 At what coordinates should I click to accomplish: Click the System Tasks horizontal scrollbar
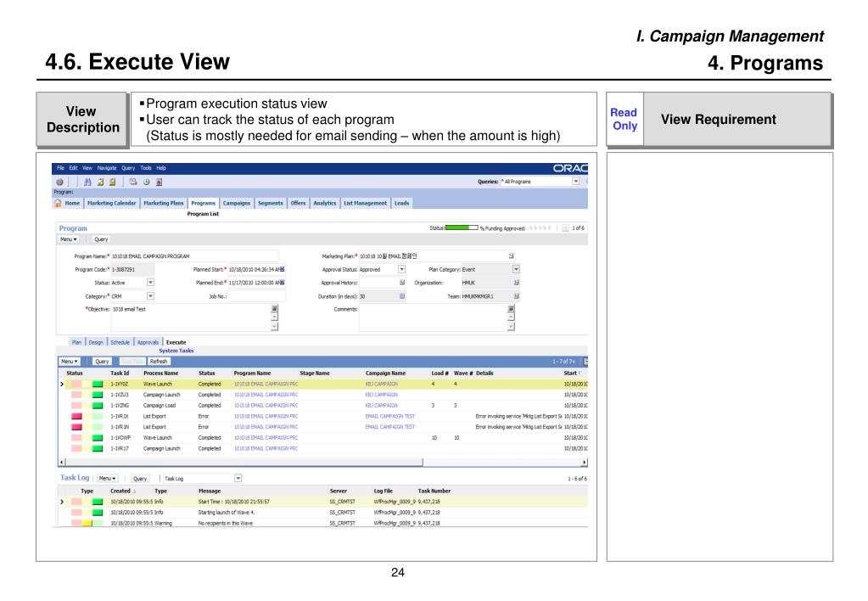click(244, 462)
